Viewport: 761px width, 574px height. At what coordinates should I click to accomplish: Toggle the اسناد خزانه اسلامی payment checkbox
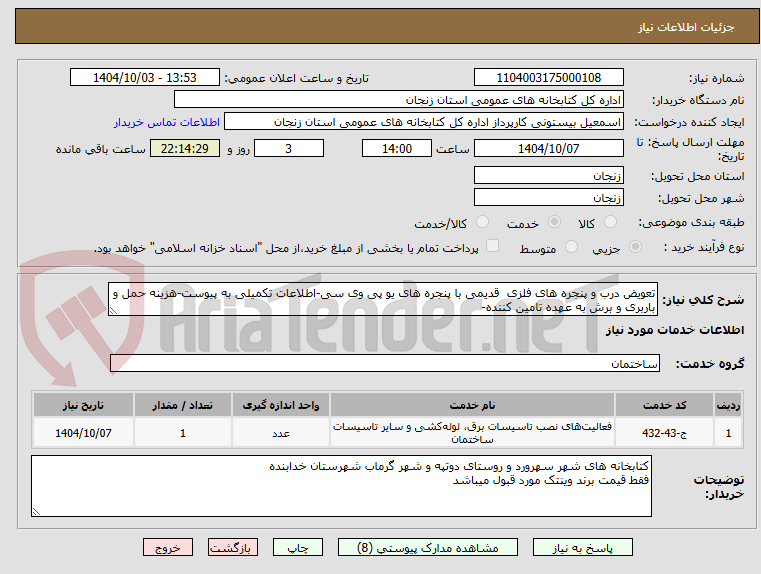coord(493,246)
